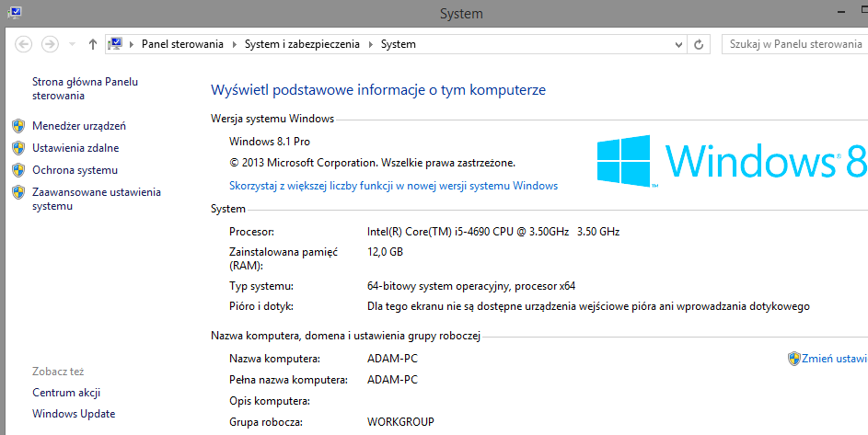Click the pen and touch availability text
Image resolution: width=868 pixels, height=435 pixels.
pyautogui.click(x=588, y=306)
